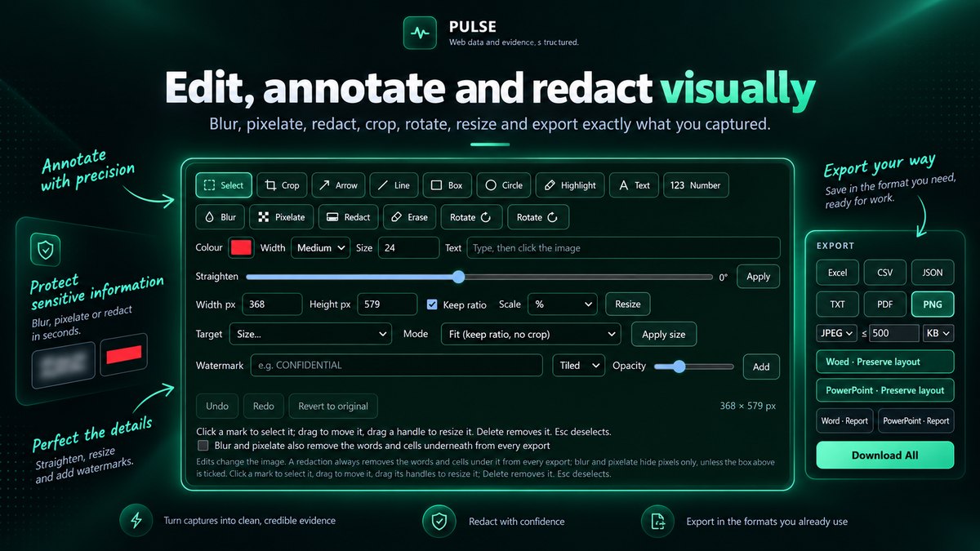Choose the Text annotation tool
This screenshot has width=980, height=551.
pos(634,185)
